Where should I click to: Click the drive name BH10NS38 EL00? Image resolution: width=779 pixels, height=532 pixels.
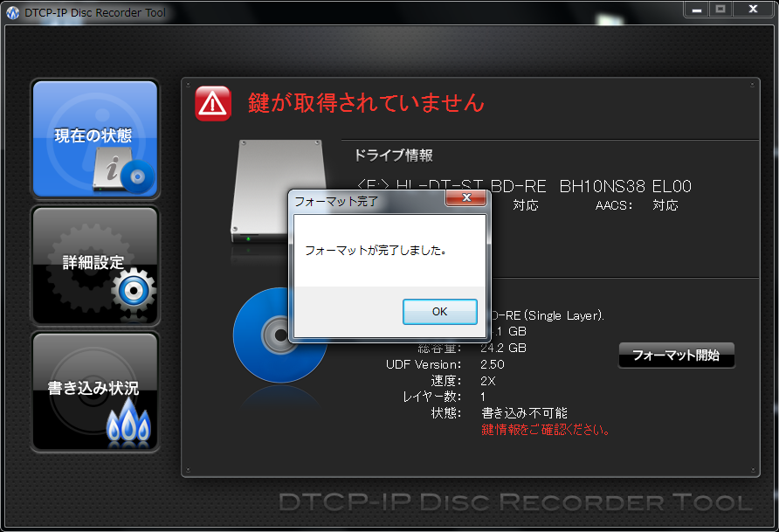[x=625, y=186]
